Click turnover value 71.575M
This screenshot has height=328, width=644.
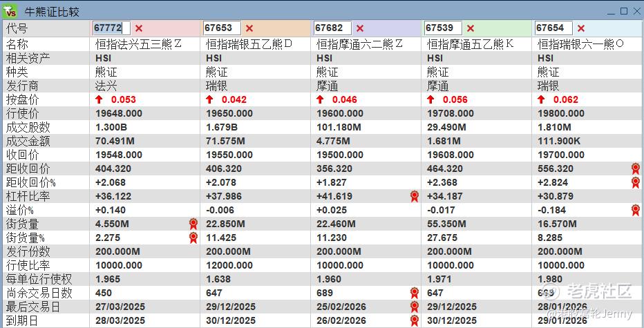pyautogui.click(x=225, y=142)
